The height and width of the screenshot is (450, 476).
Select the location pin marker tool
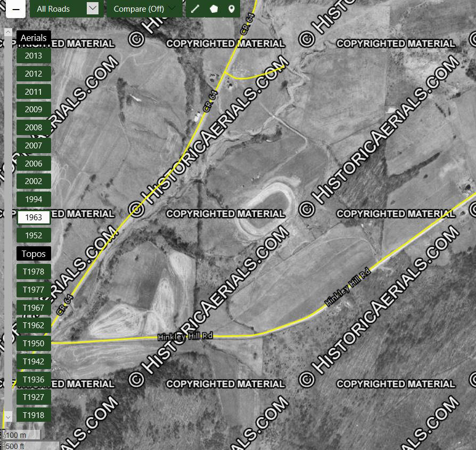[x=231, y=9]
